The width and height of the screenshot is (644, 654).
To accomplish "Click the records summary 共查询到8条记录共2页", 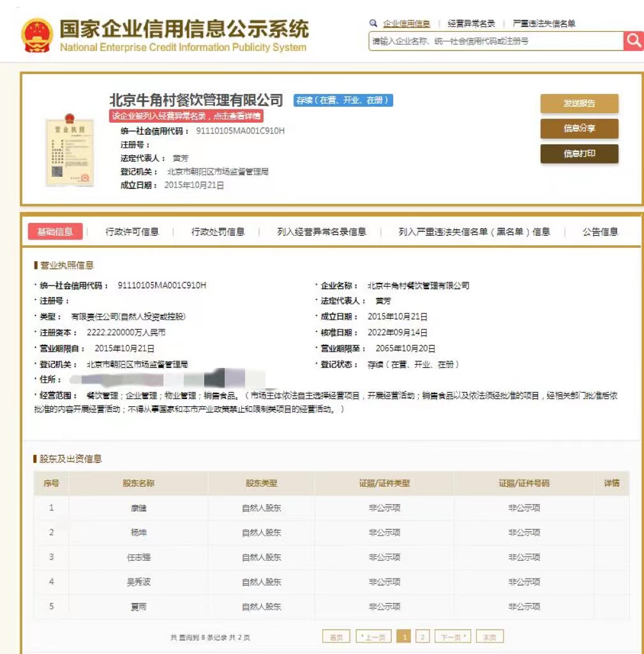I will 210,637.
